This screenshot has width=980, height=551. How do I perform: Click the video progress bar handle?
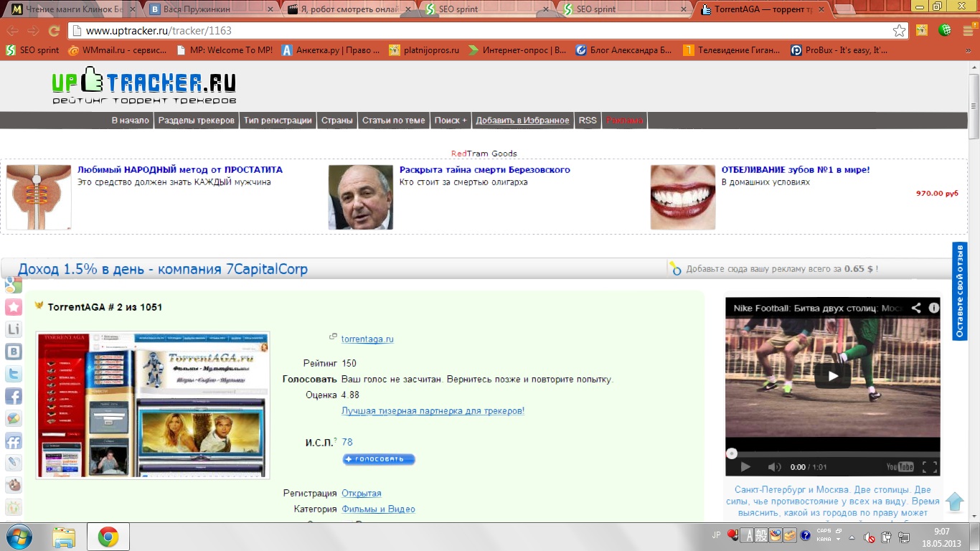pos(731,453)
